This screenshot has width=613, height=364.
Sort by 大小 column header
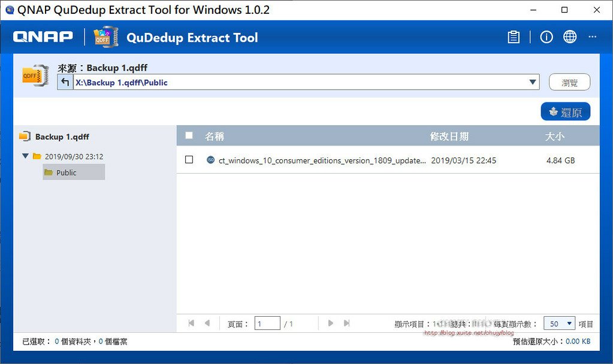coord(555,136)
